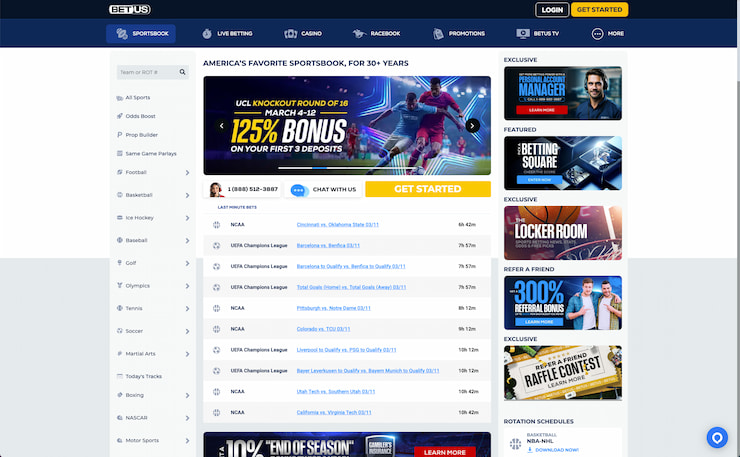Open Barcelona vs. Benfica 03/11 link

328,245
